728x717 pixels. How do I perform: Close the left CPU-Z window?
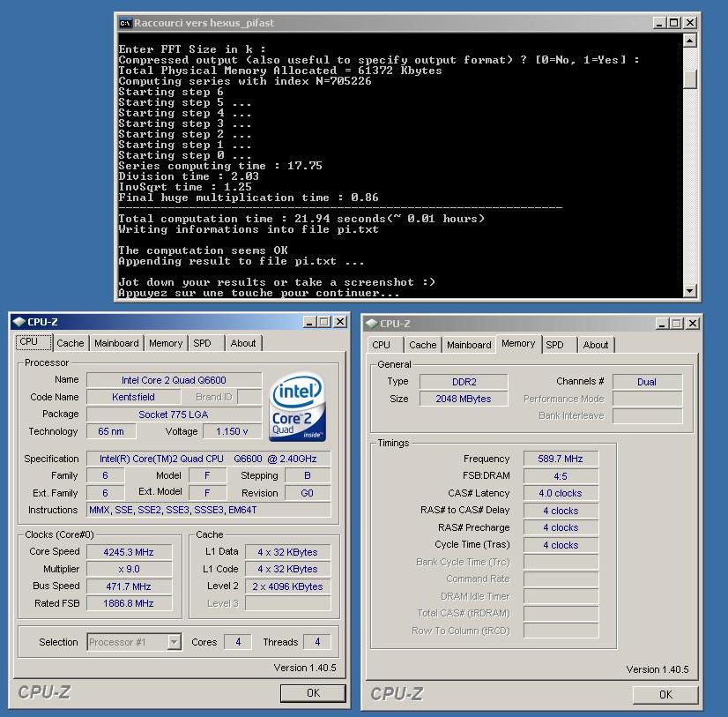click(x=340, y=322)
